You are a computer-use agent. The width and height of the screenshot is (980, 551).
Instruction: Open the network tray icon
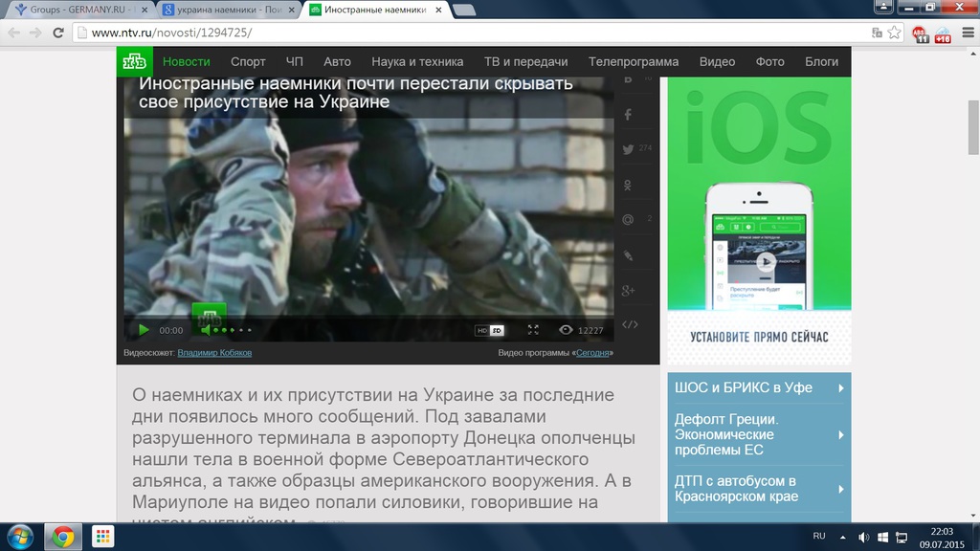902,538
